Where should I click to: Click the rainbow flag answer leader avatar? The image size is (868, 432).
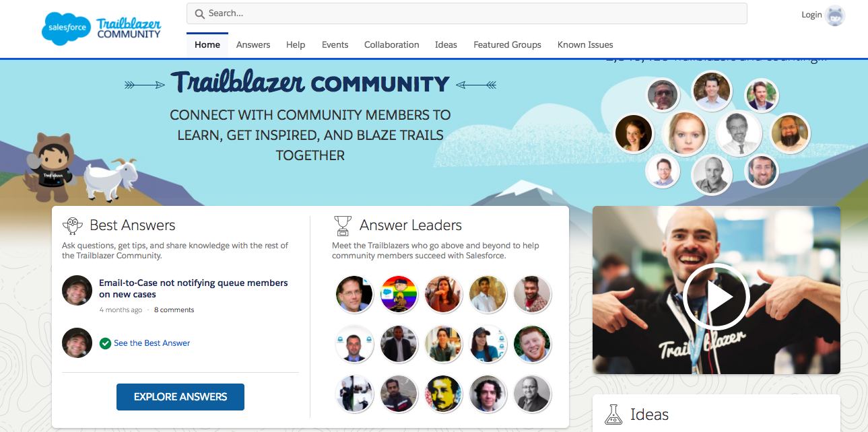pyautogui.click(x=399, y=294)
